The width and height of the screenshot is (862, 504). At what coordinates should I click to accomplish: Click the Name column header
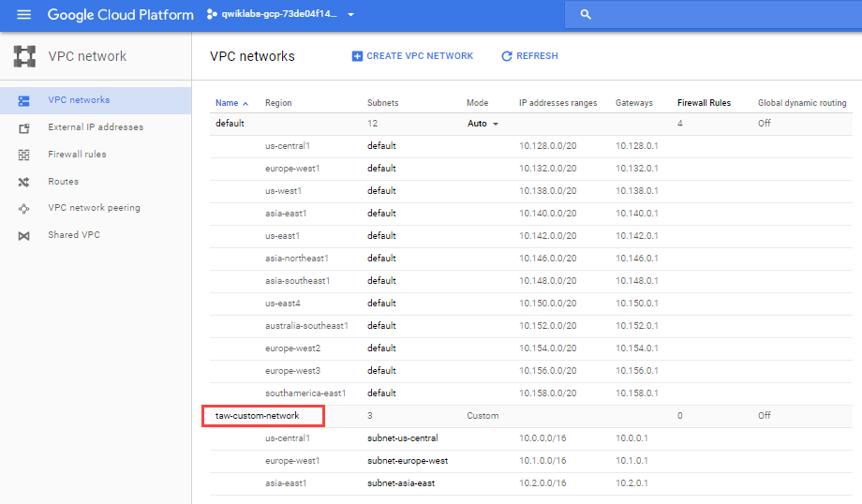click(x=227, y=103)
